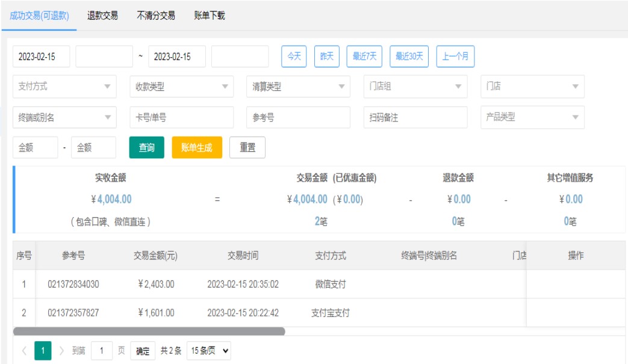Open the 15条/页 page size selector
The height and width of the screenshot is (364, 628).
click(208, 351)
